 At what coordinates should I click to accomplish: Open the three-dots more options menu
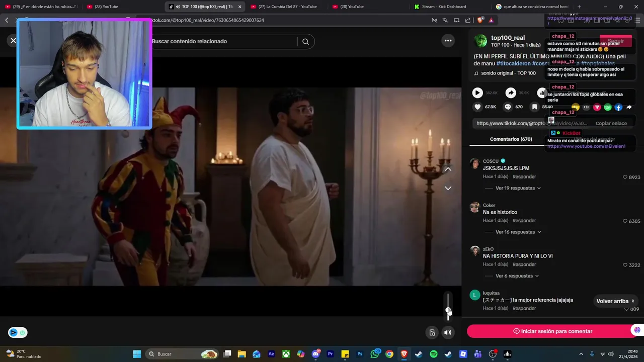(448, 41)
